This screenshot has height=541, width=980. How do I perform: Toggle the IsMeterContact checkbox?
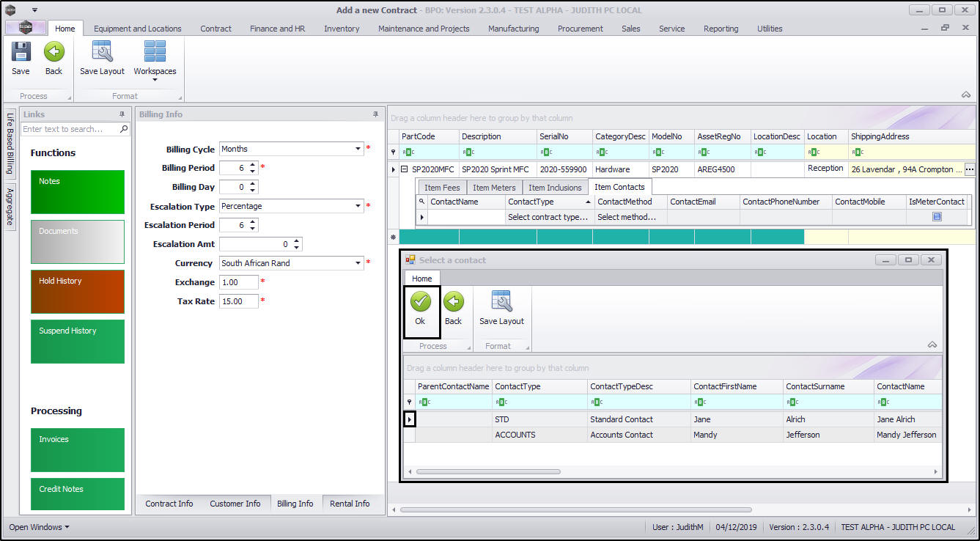click(x=937, y=217)
